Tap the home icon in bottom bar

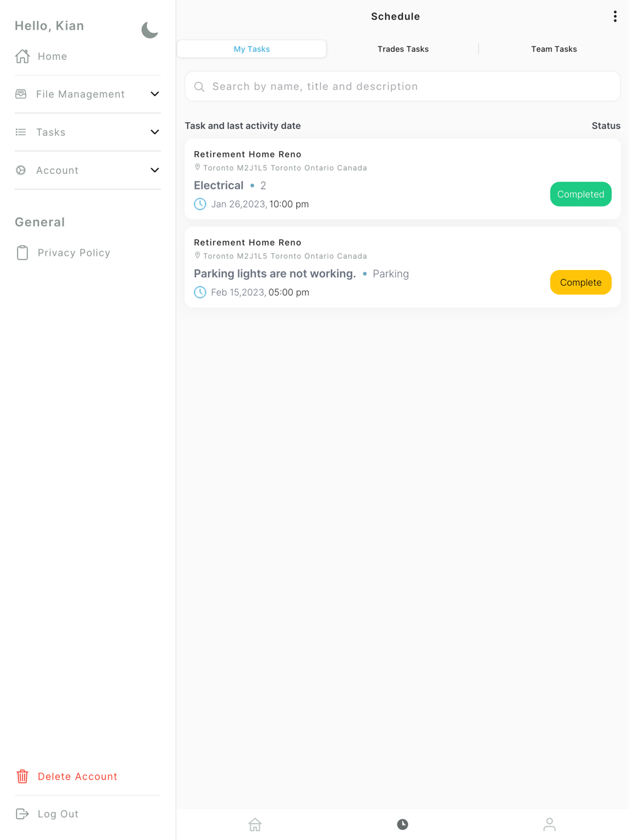[x=255, y=824]
